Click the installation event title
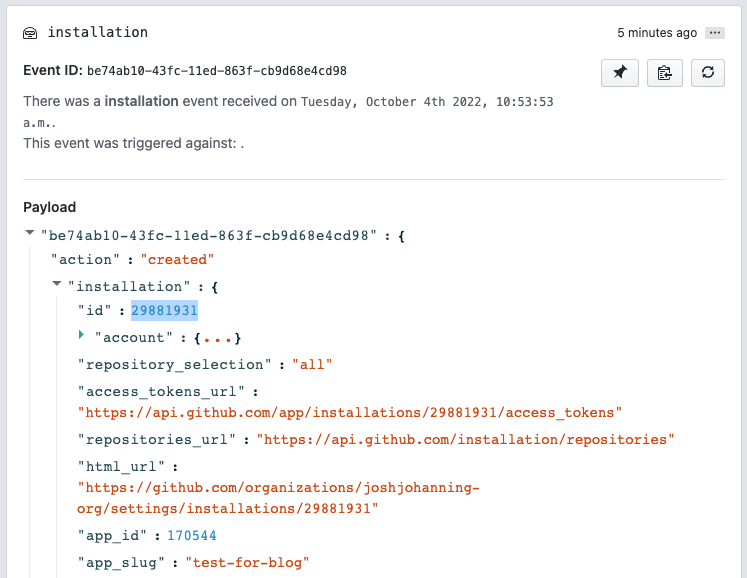The image size is (747, 578). [97, 32]
